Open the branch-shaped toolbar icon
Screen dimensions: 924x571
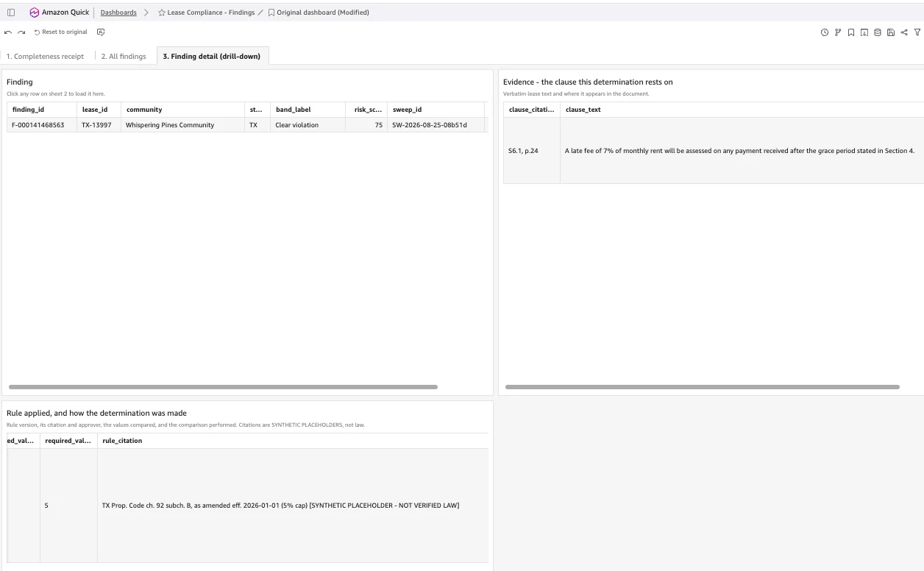tap(838, 32)
